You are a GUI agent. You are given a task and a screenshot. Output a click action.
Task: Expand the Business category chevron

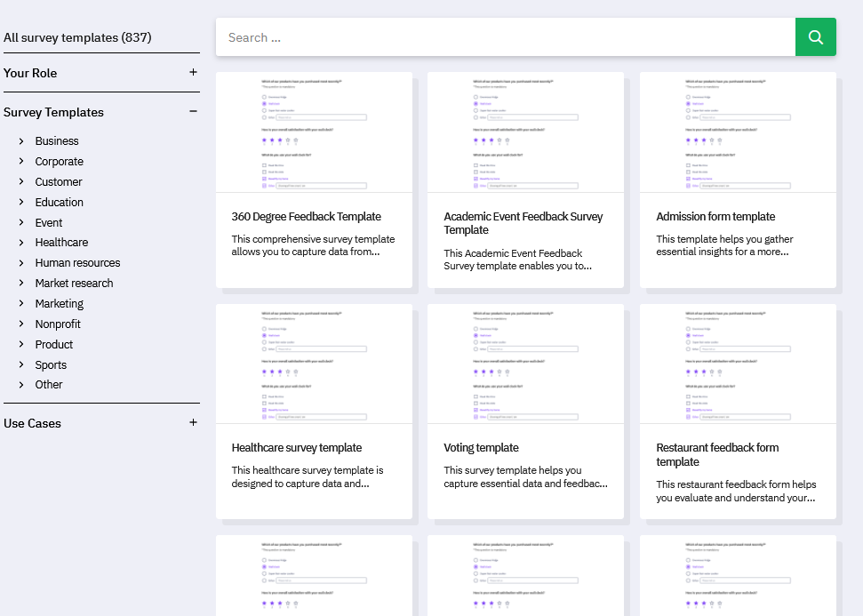click(21, 141)
